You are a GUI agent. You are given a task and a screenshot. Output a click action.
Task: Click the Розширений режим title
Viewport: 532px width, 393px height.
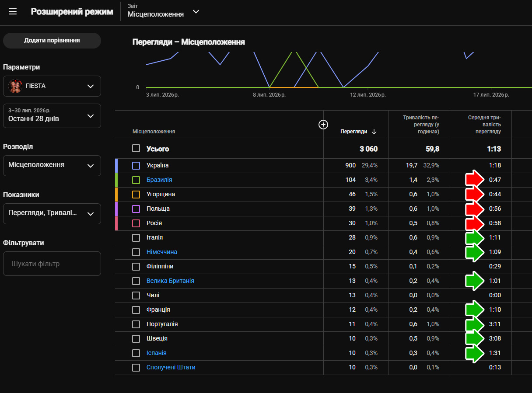click(x=72, y=12)
